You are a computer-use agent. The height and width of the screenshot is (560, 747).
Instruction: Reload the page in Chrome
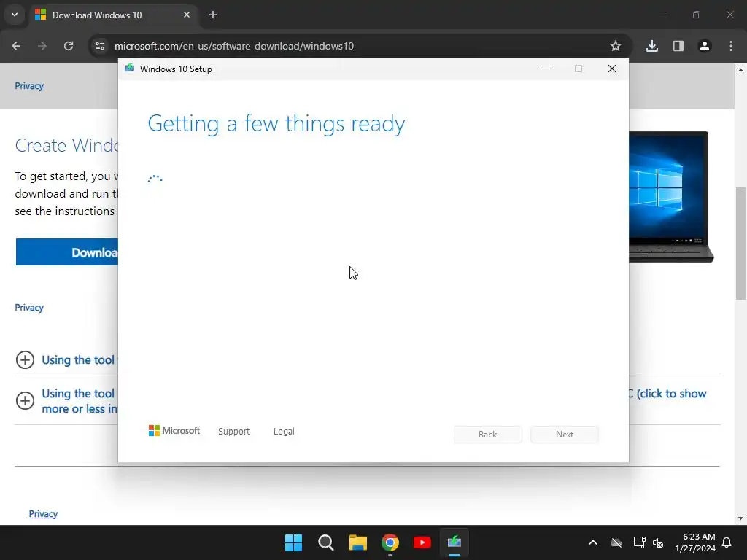pyautogui.click(x=69, y=46)
